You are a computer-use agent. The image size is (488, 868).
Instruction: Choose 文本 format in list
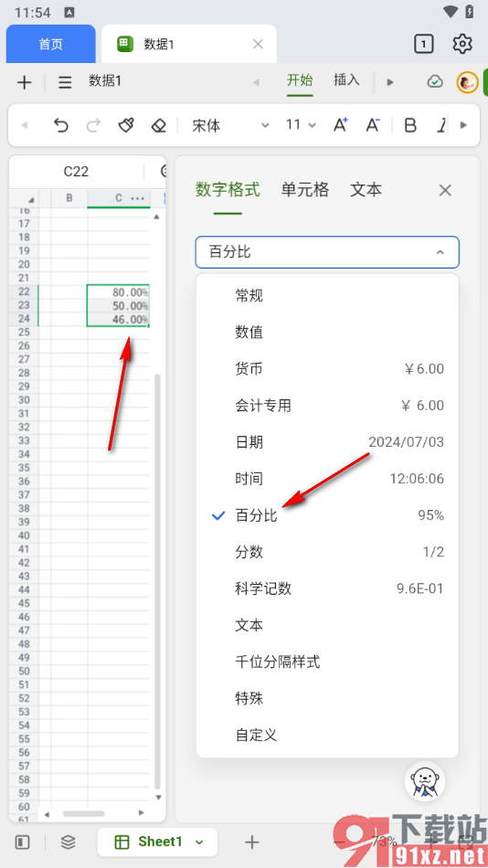tap(327, 625)
